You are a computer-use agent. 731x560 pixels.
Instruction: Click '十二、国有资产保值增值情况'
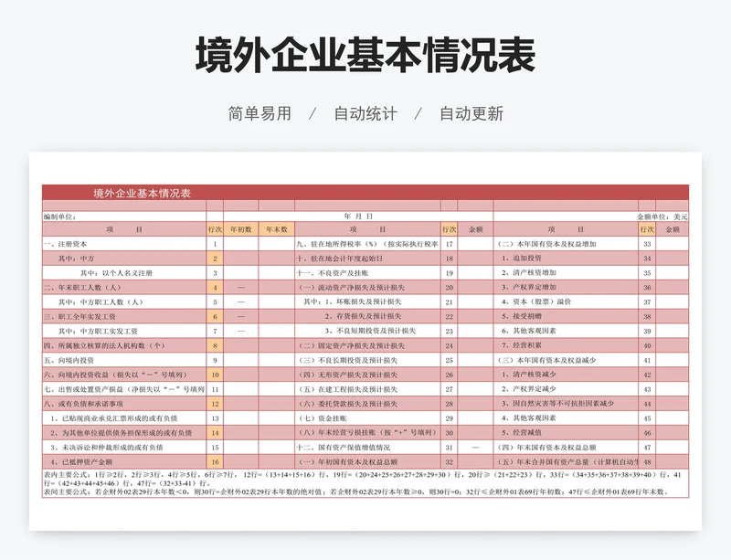pyautogui.click(x=367, y=447)
